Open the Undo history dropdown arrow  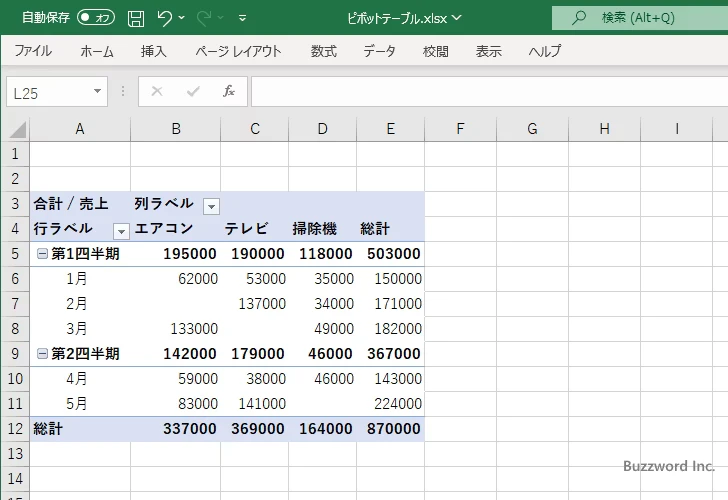coord(182,18)
